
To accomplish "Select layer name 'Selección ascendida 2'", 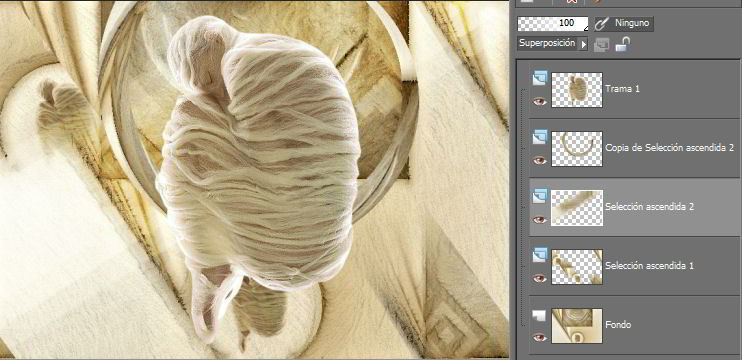I will (650, 207).
